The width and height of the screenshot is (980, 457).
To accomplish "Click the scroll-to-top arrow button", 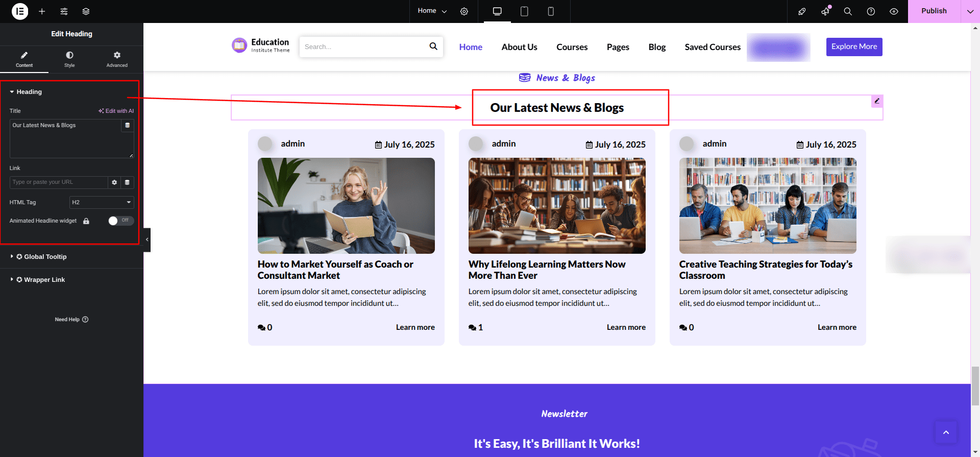I will coord(946,432).
